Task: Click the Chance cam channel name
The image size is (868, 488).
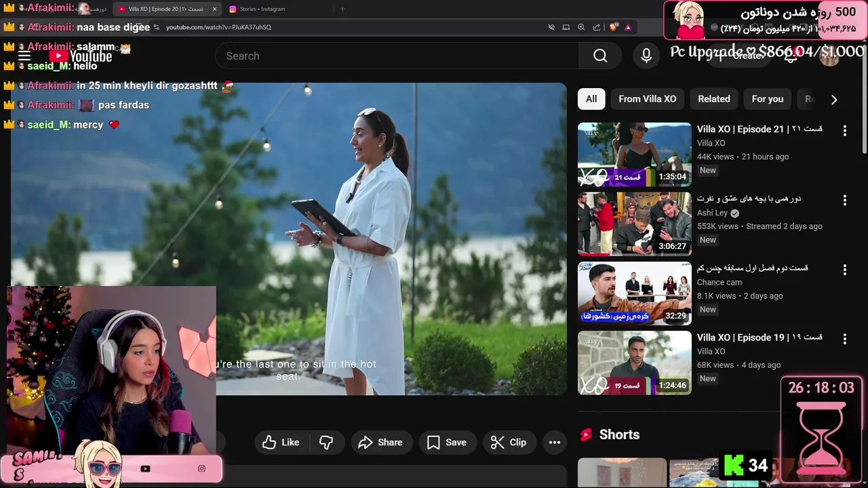Action: pos(719,282)
